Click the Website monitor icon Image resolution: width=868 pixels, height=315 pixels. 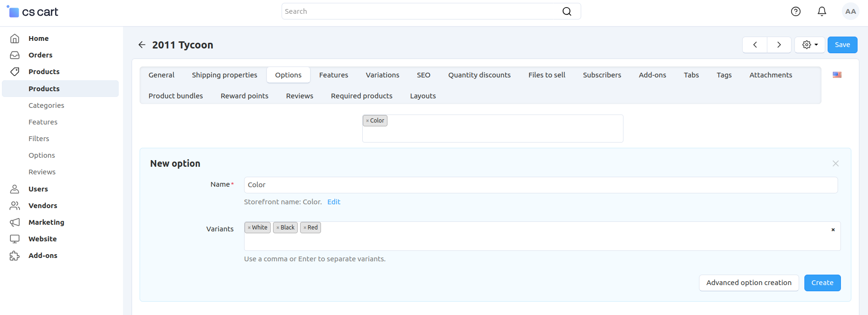click(15, 239)
